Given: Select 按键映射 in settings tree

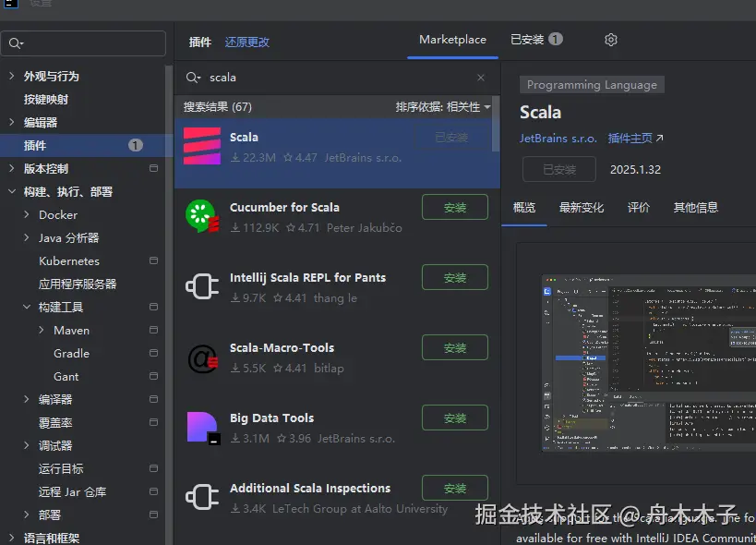Looking at the screenshot, I should click(46, 100).
